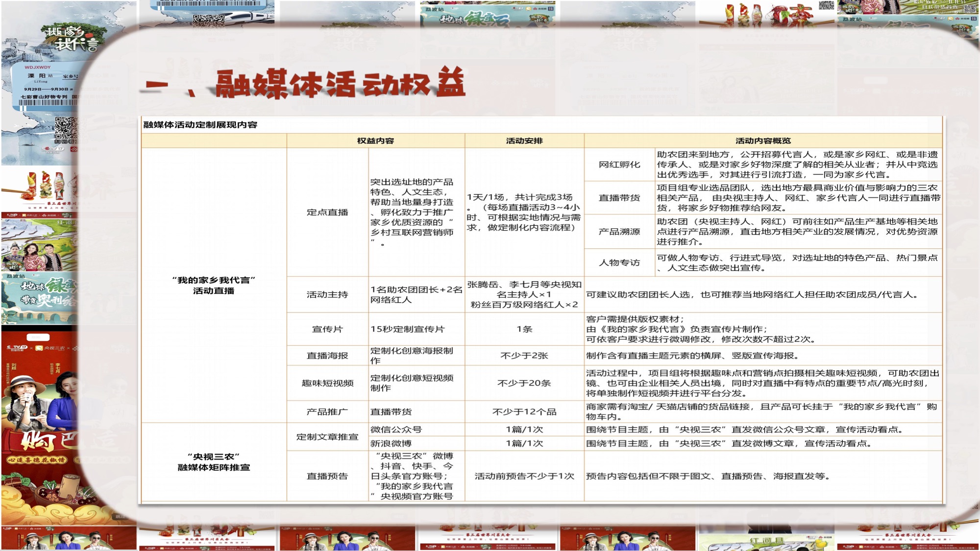Image resolution: width=980 pixels, height=551 pixels.
Task: Select the 产品溯源 cell
Action: click(619, 231)
